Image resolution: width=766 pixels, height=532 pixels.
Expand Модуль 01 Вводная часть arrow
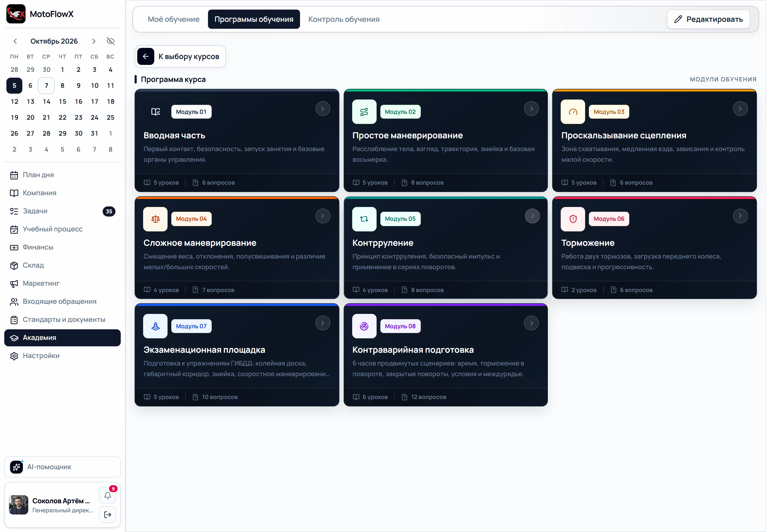323,109
